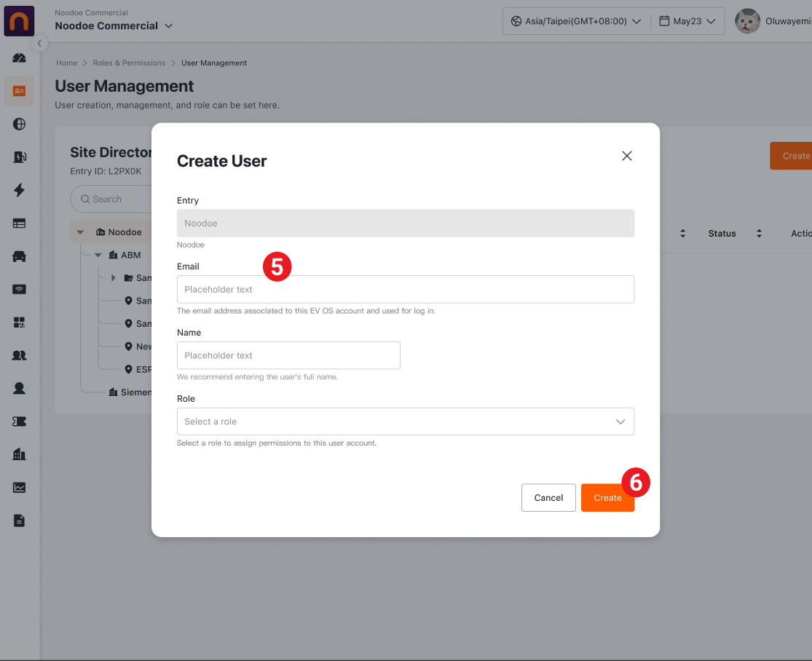The image size is (812, 661).
Task: Click the lightning bolt sidebar icon
Action: tap(19, 191)
